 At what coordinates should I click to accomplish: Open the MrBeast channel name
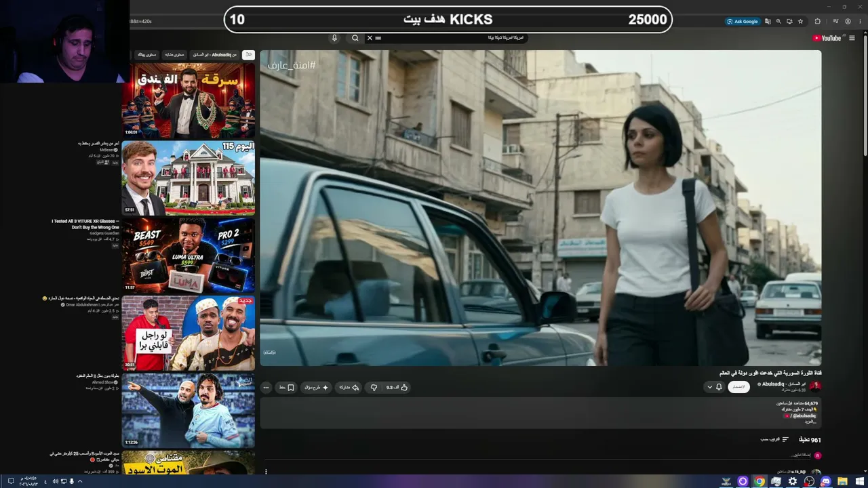point(107,150)
